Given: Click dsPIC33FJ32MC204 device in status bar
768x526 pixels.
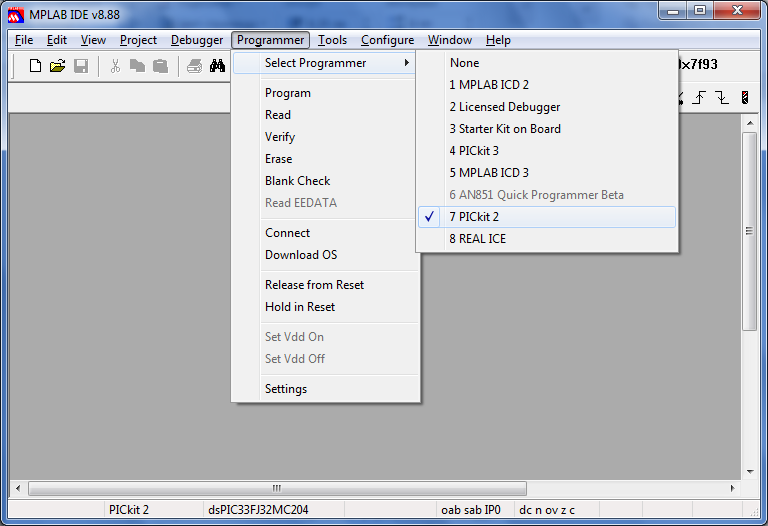Looking at the screenshot, I should coord(258,510).
